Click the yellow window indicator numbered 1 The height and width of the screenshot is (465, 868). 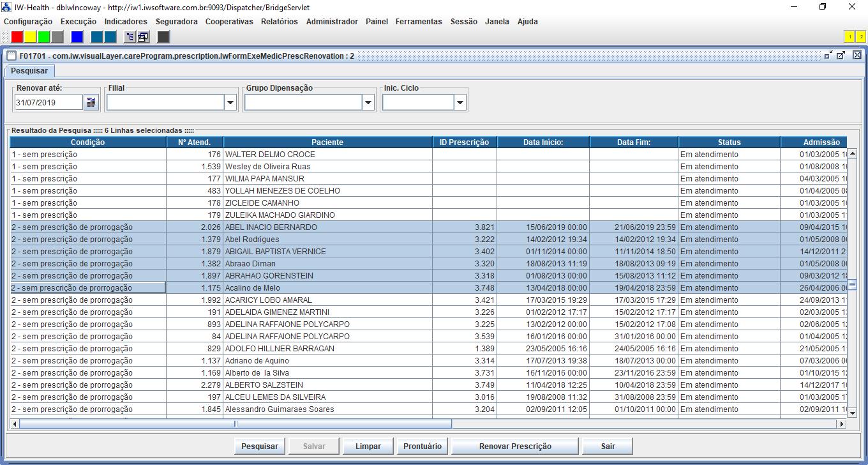[x=849, y=37]
